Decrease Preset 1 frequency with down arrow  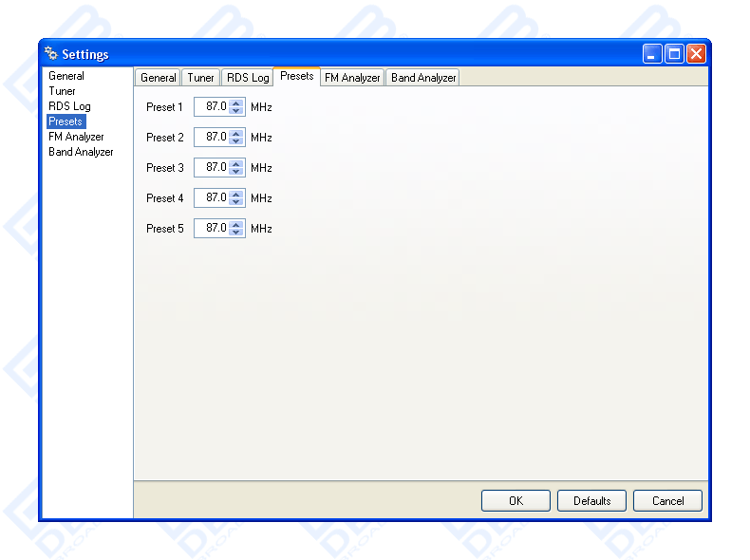236,111
